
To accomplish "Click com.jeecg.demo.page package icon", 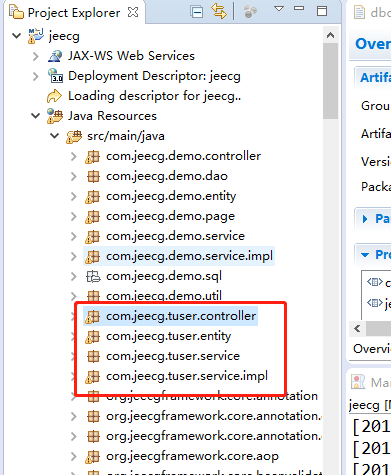I will [x=93, y=216].
